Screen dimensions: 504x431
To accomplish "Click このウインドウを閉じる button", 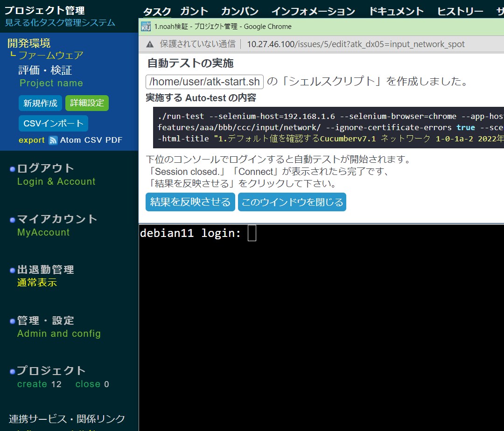I will [x=292, y=202].
